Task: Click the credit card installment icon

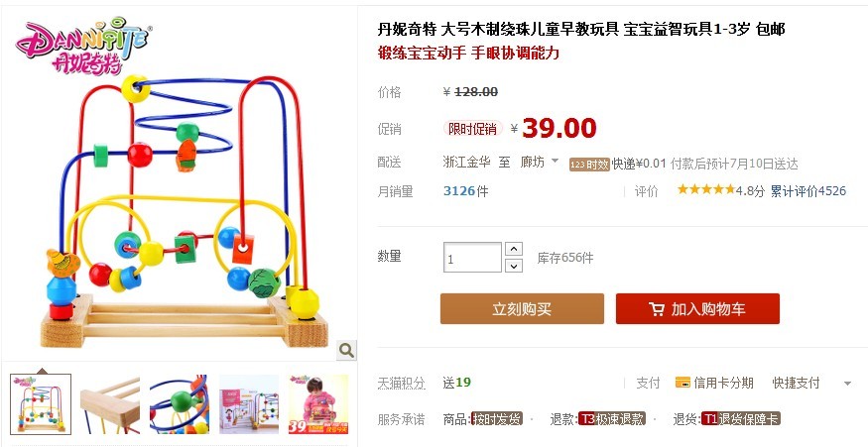Action: 682,383
